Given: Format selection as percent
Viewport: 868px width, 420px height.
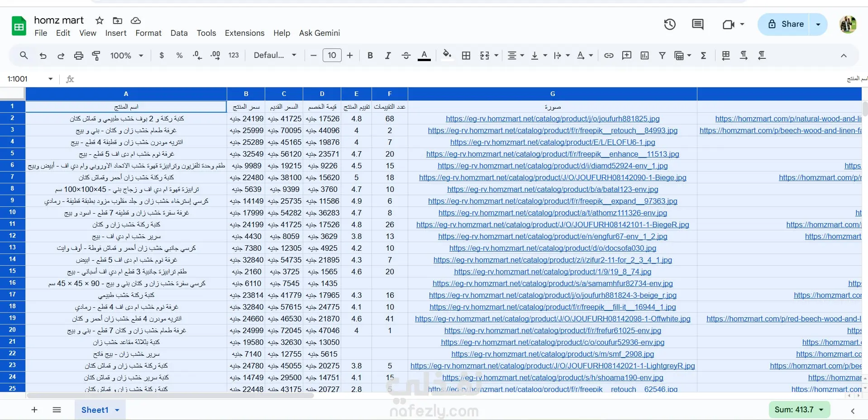Looking at the screenshot, I should pos(179,55).
